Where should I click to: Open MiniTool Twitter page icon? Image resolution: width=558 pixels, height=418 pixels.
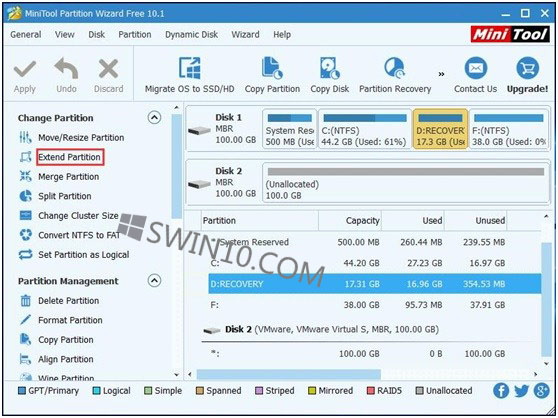(x=521, y=391)
